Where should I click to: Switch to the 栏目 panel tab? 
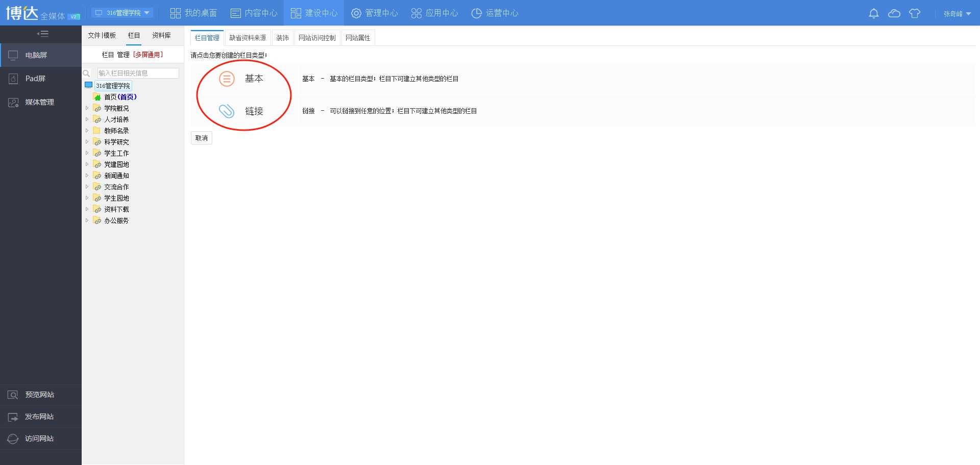click(134, 35)
